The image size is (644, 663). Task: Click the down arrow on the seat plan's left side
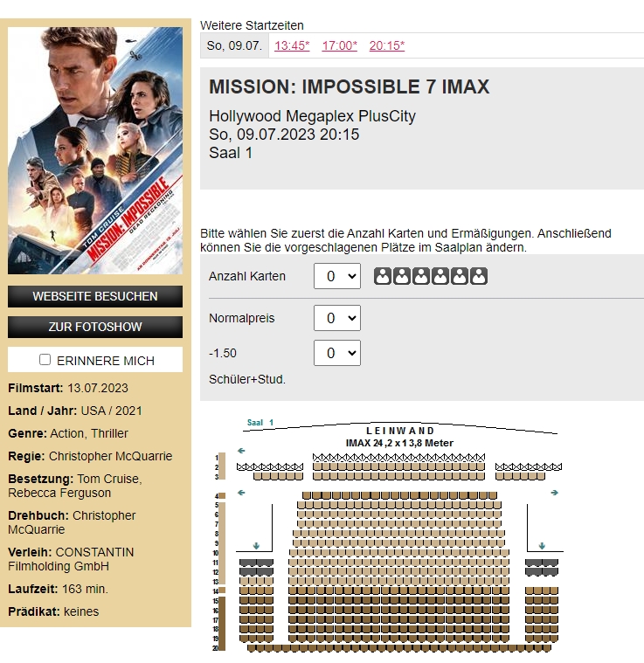point(256,546)
